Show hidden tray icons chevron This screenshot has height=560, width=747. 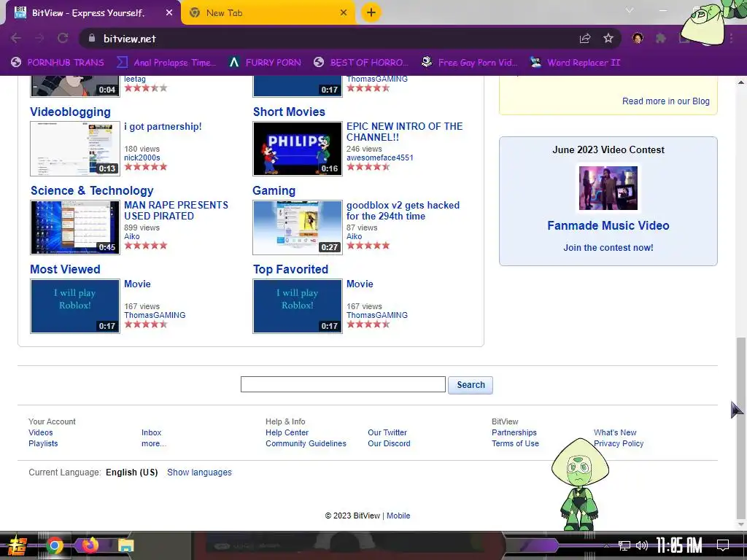tap(606, 545)
